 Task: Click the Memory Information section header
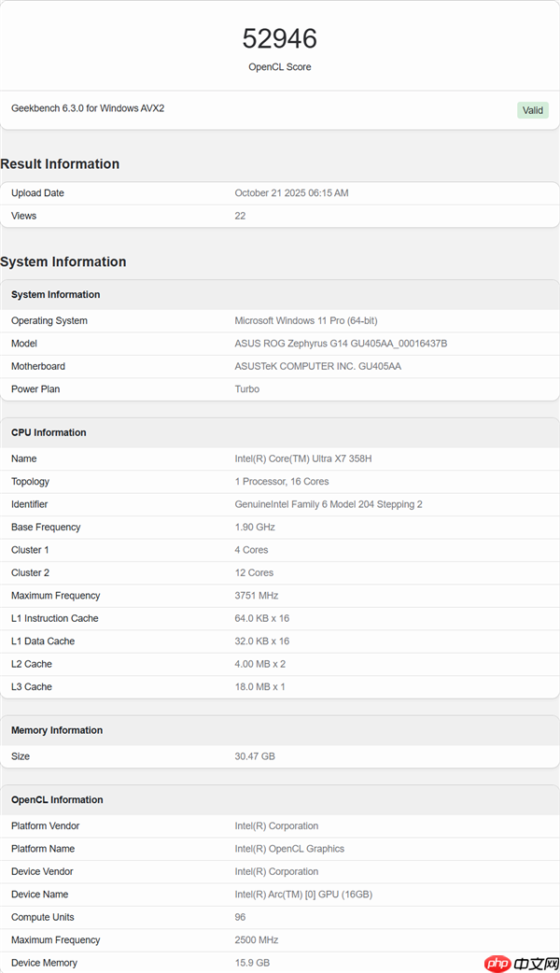pos(57,731)
